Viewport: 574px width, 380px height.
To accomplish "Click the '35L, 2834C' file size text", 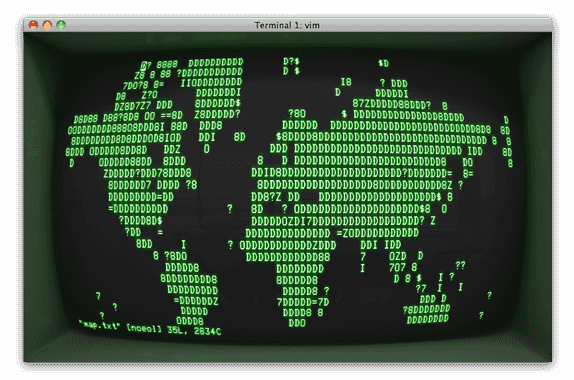I will [x=194, y=331].
